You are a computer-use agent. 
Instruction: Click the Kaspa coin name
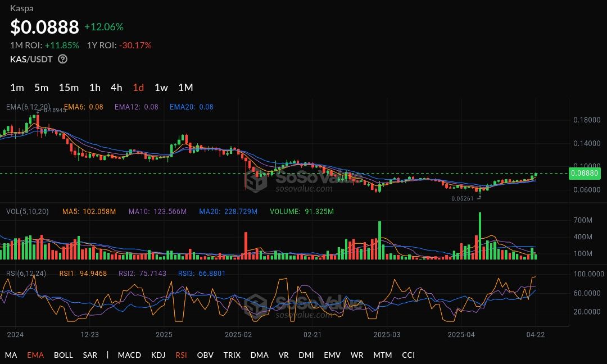(22, 8)
